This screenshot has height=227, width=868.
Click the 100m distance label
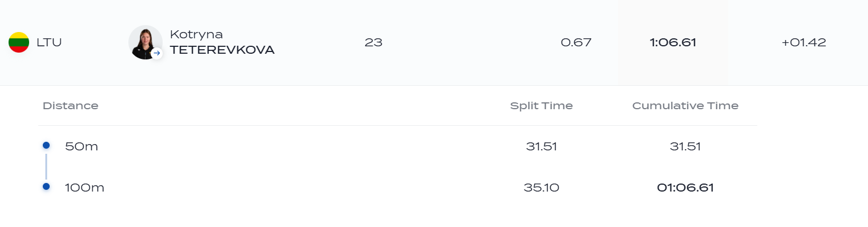point(84,188)
